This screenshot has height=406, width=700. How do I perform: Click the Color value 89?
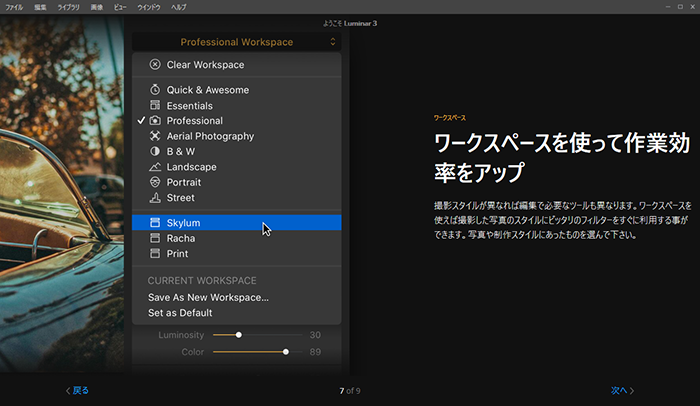pyautogui.click(x=315, y=352)
